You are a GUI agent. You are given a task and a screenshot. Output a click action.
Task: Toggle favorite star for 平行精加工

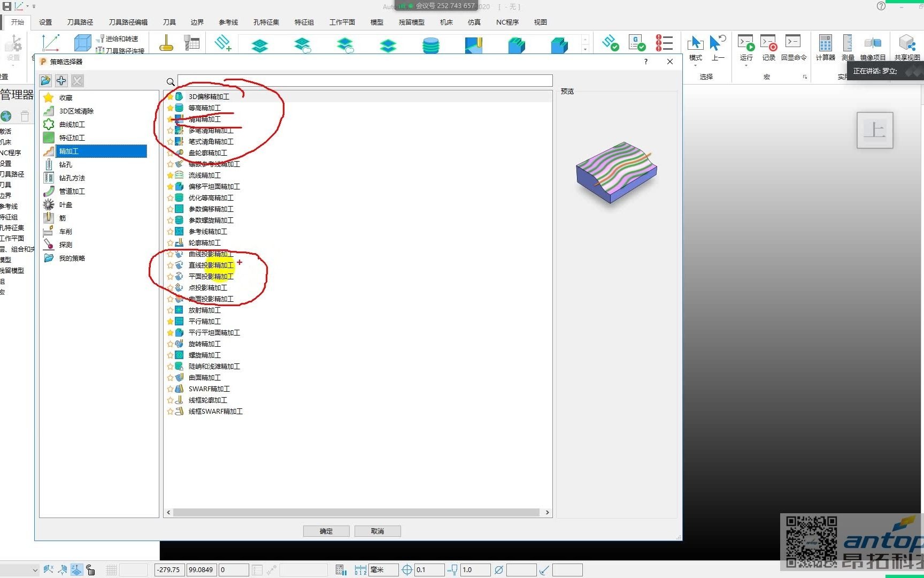click(x=170, y=322)
